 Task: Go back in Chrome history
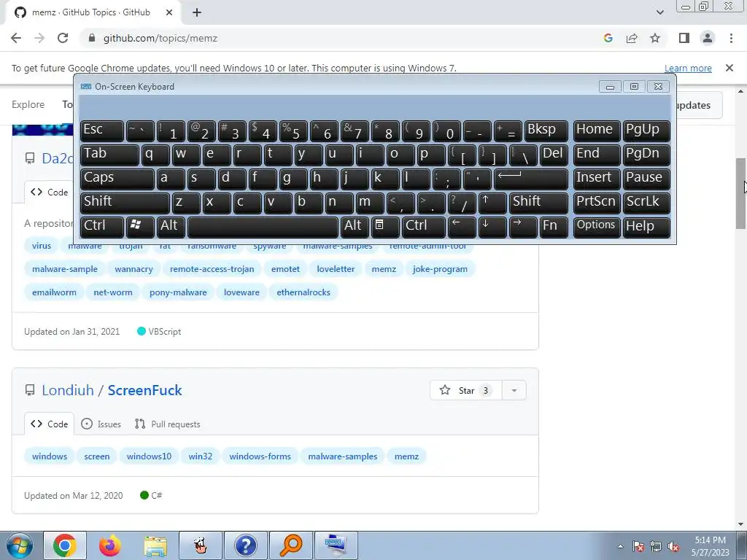pos(16,38)
